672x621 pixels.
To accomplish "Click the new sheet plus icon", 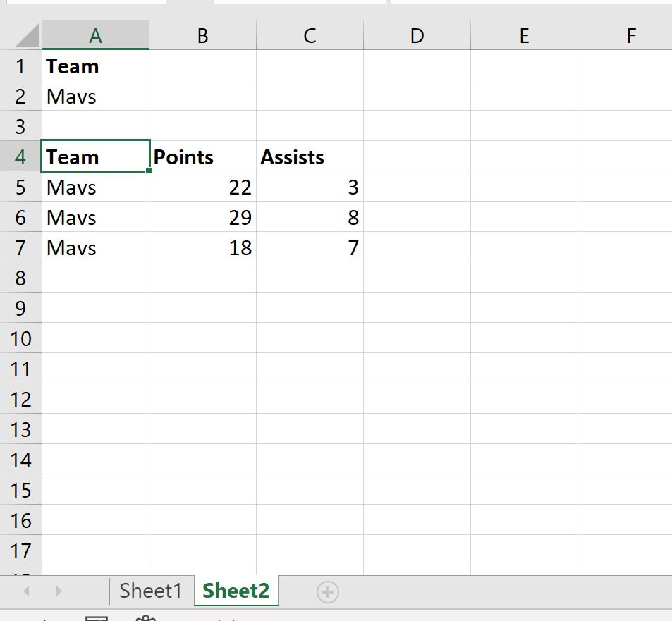I will (x=326, y=591).
